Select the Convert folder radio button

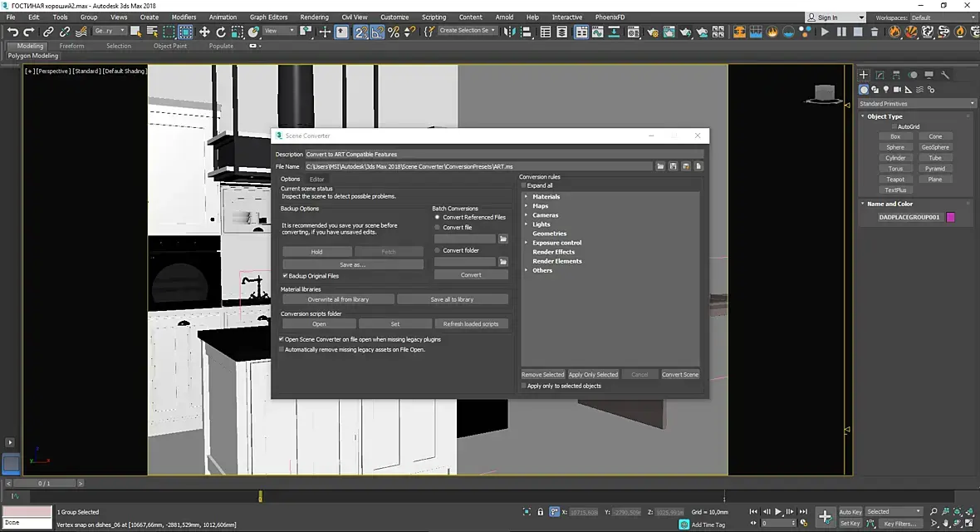coord(438,250)
